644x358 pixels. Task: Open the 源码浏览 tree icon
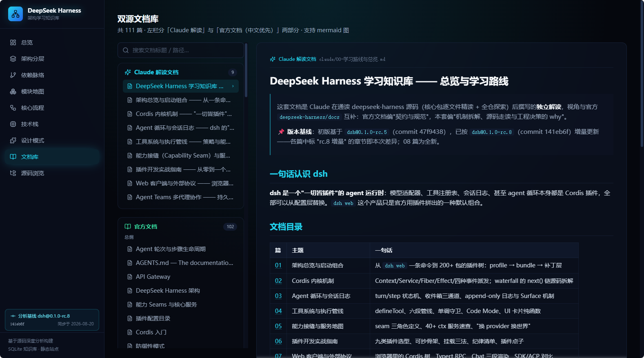pyautogui.click(x=13, y=173)
